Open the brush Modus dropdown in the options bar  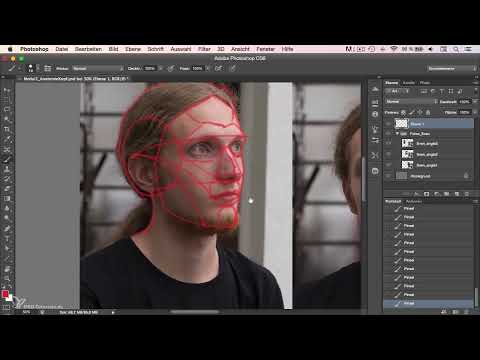click(98, 68)
